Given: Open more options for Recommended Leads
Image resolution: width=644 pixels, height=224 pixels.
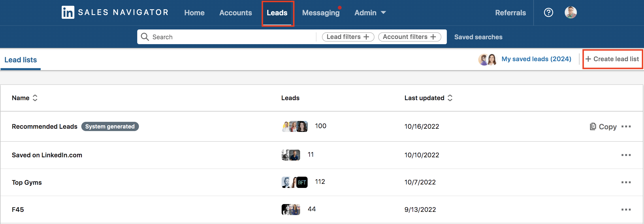Looking at the screenshot, I should click(626, 126).
